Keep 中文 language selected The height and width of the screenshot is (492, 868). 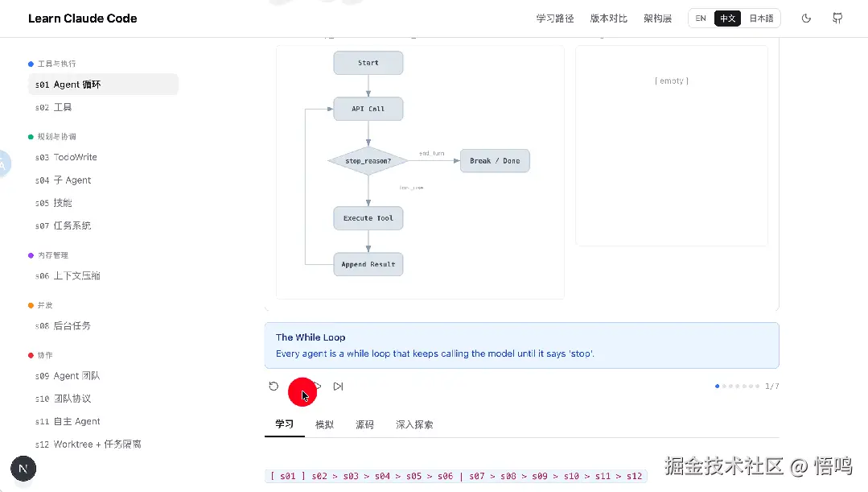(728, 18)
